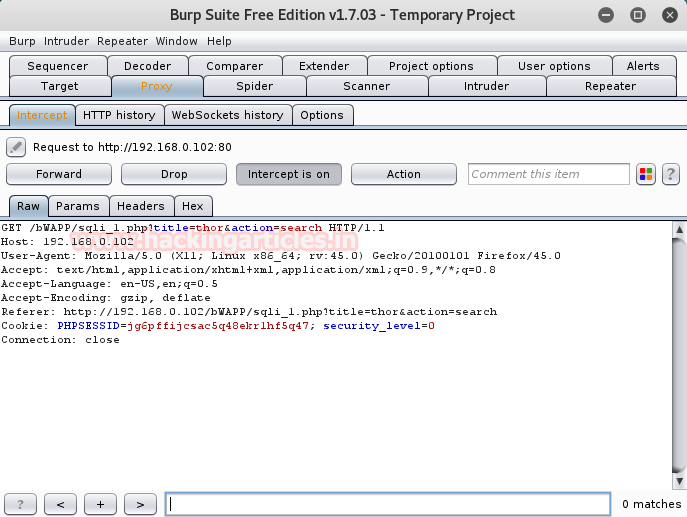The width and height of the screenshot is (687, 517).
Task: Switch to the Repeater tool tab
Action: click(x=611, y=86)
